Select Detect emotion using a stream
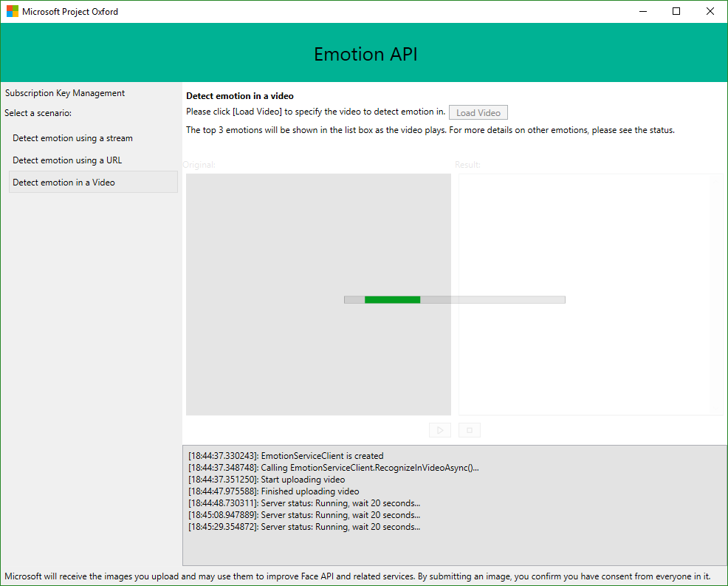The height and width of the screenshot is (586, 728). (x=72, y=138)
